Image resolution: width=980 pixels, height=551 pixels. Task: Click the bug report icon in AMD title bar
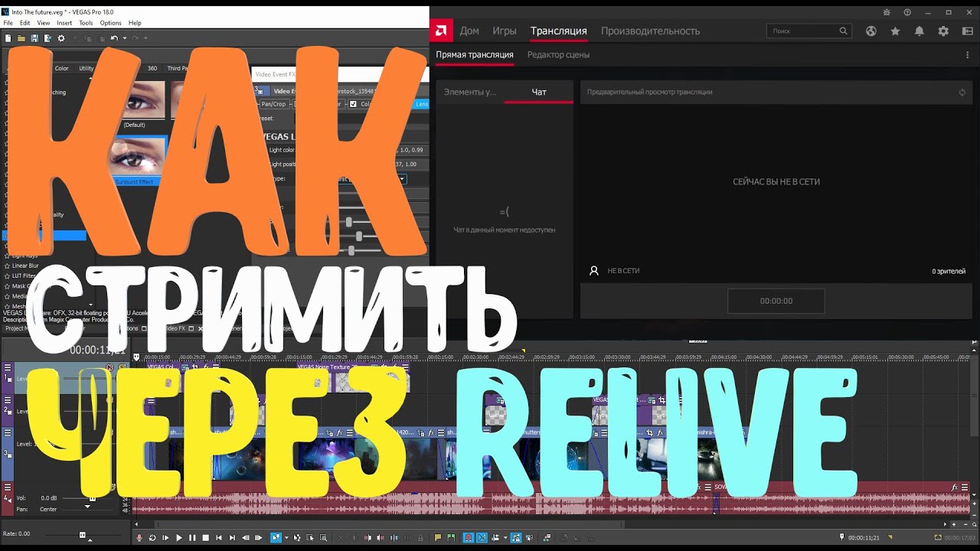pos(887,12)
